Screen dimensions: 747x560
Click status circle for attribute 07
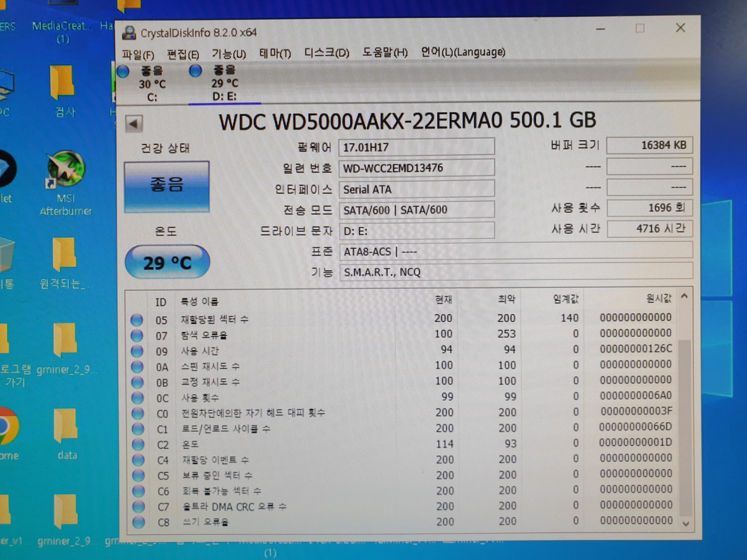[x=137, y=336]
